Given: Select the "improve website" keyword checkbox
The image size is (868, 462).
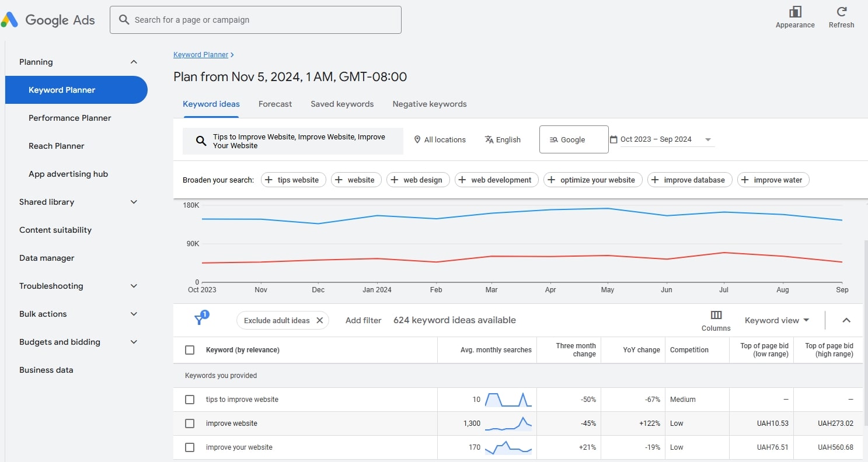Looking at the screenshot, I should click(x=190, y=423).
